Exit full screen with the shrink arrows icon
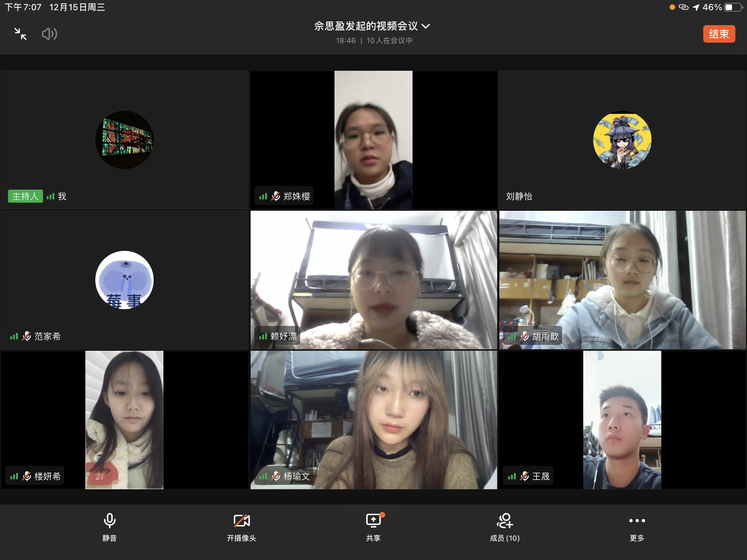Screen dimensions: 747x560 click(20, 34)
